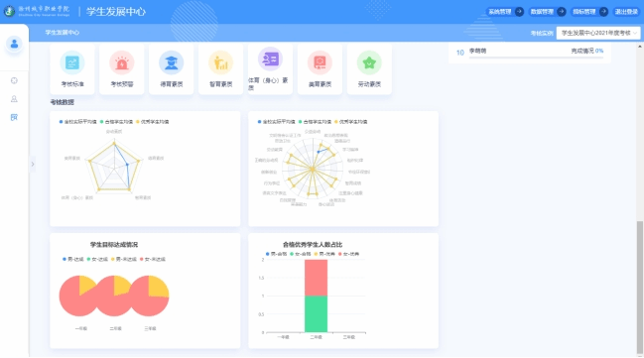Click the user avatar icon in sidebar
The height and width of the screenshot is (358, 644).
pos(14,44)
